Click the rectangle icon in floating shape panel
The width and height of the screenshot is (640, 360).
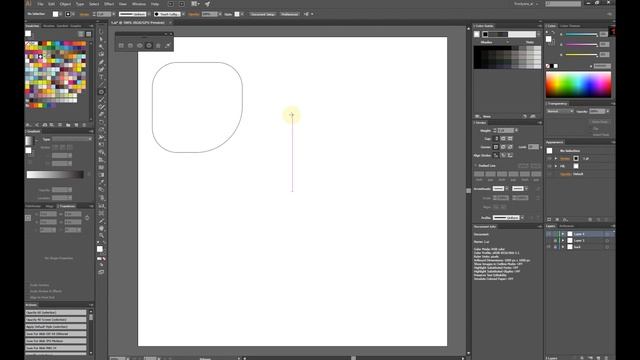121,45
